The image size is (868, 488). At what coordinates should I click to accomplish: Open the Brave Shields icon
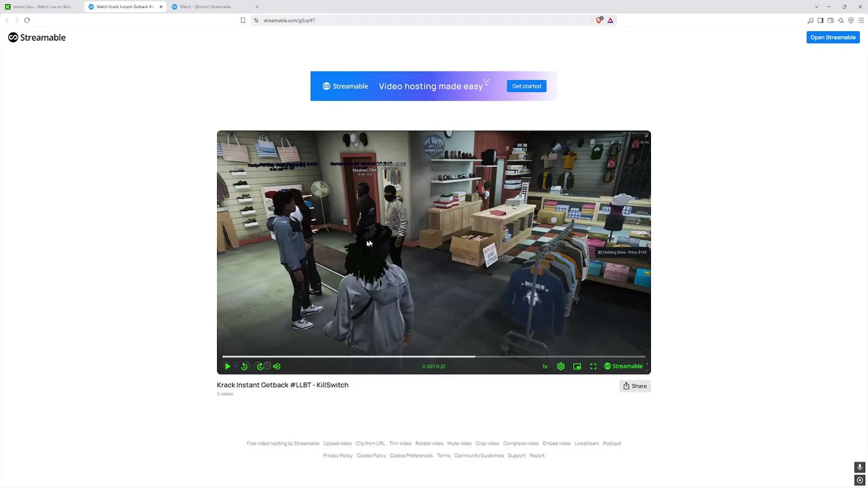click(599, 20)
